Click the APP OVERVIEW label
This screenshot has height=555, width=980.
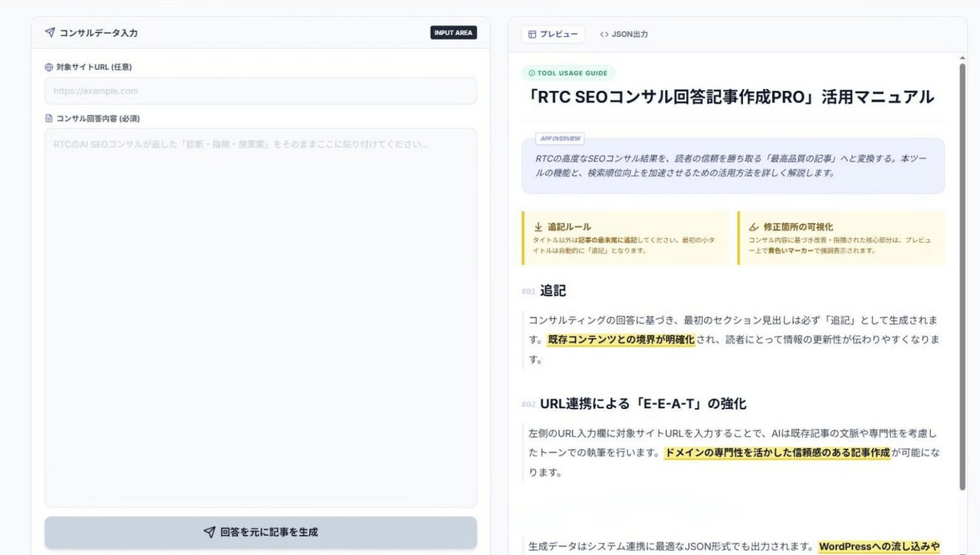tap(560, 139)
